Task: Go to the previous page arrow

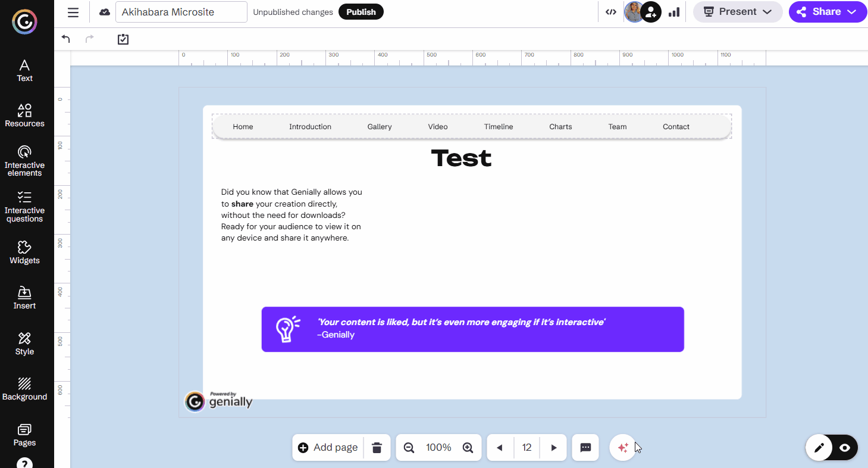Action: coord(500,448)
